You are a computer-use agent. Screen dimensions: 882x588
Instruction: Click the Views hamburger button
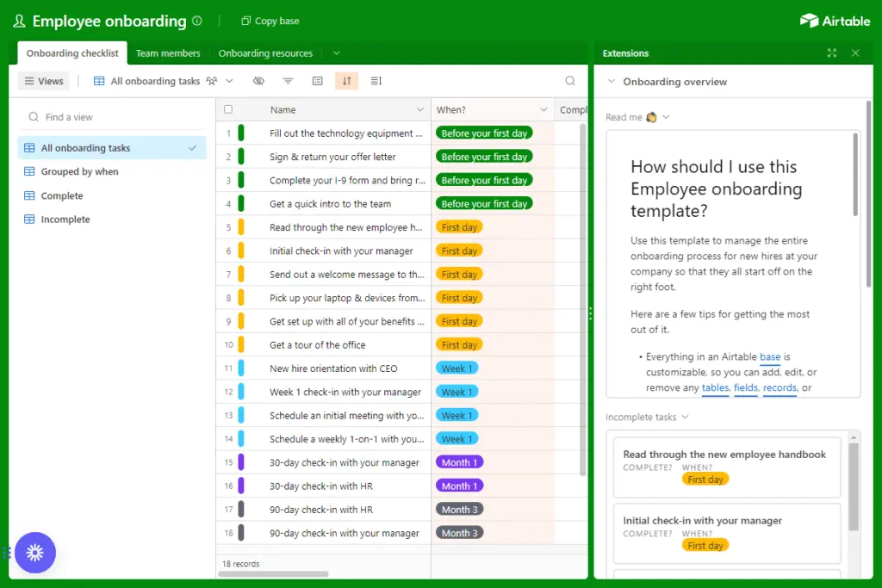(x=43, y=81)
